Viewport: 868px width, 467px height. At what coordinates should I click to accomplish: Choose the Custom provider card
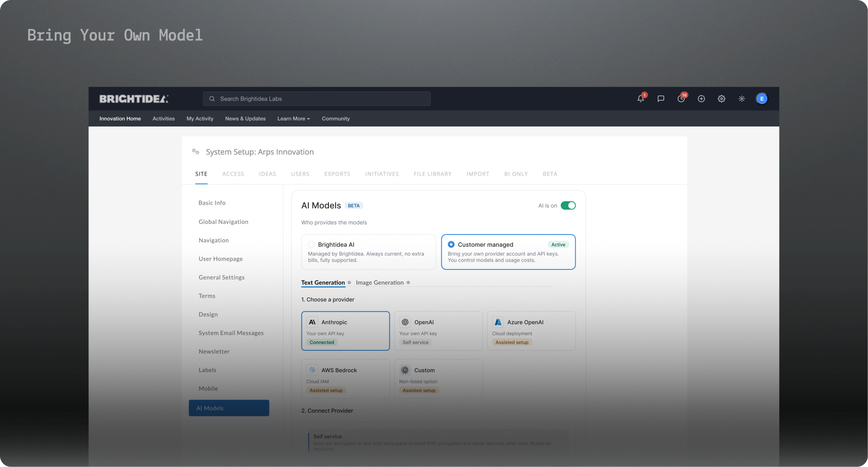tap(438, 379)
